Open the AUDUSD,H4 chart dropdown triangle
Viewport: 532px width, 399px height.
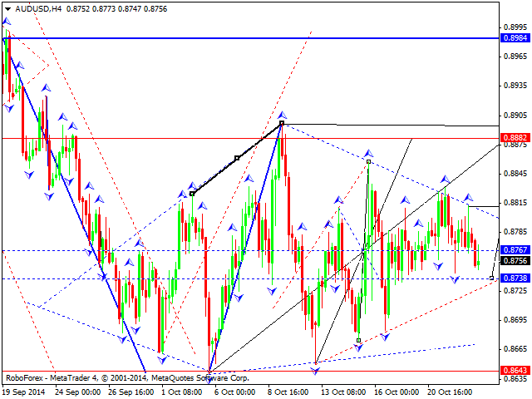click(x=7, y=9)
